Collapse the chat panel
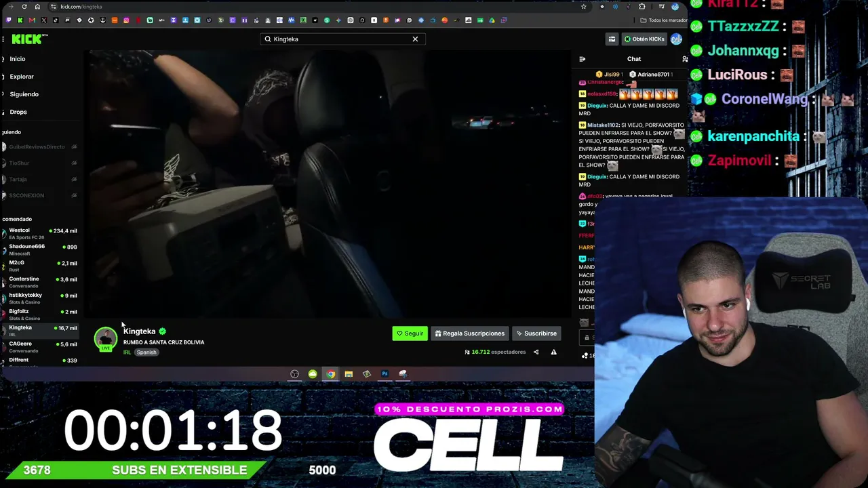The image size is (868, 488). click(582, 59)
